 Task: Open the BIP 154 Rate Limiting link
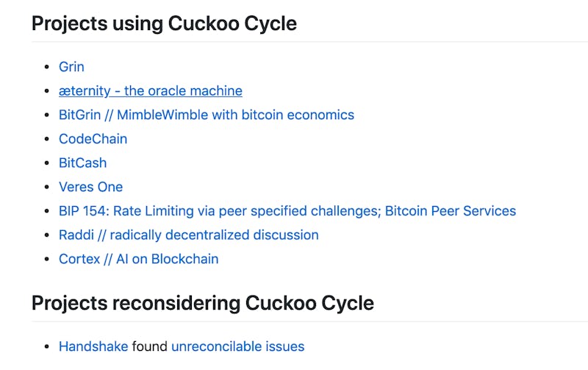point(287,211)
